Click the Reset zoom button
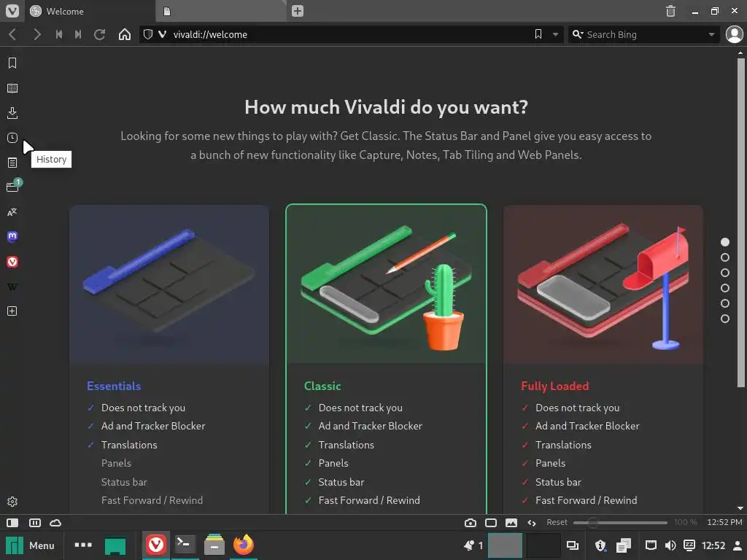 click(557, 522)
